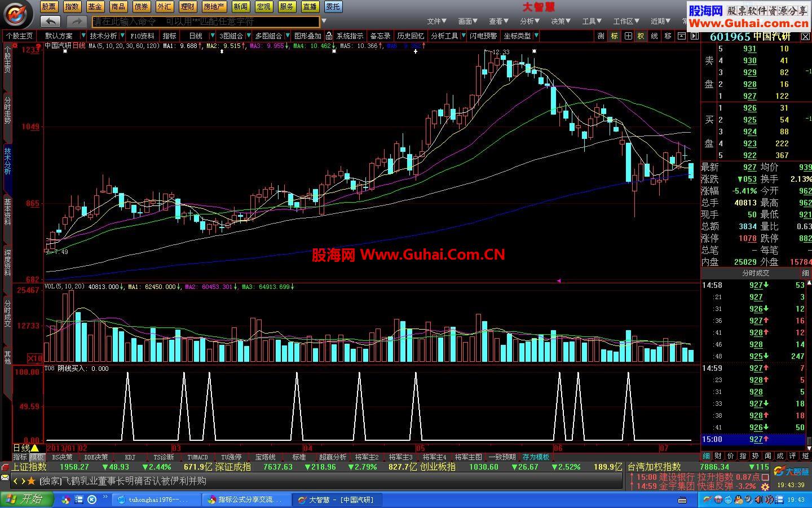The image size is (812, 508).
Task: Click the 短 tab under the tick list
Action: (x=805, y=456)
